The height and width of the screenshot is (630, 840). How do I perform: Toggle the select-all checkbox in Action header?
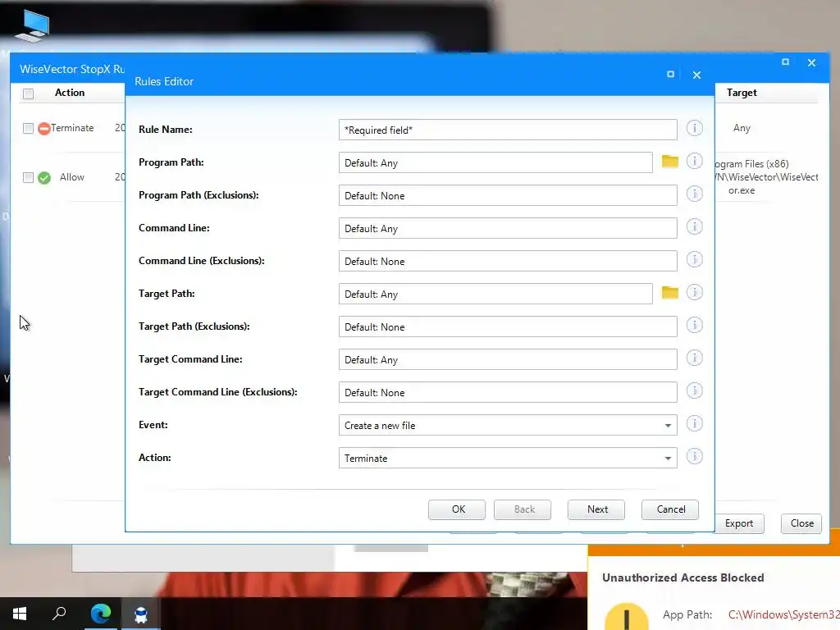pyautogui.click(x=29, y=94)
